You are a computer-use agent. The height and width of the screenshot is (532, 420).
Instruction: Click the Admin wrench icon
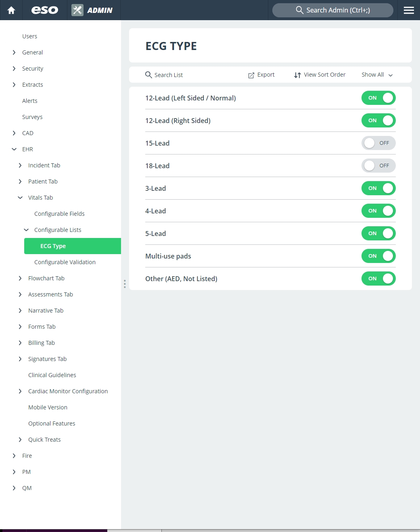[77, 10]
